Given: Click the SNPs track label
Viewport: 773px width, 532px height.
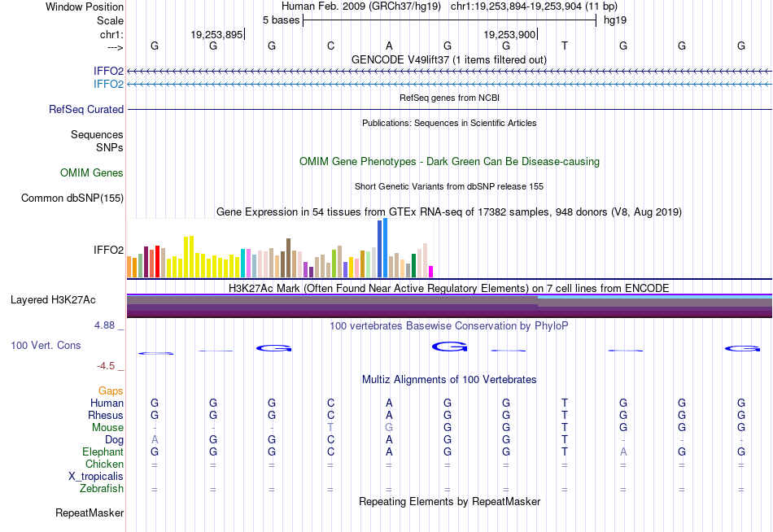Looking at the screenshot, I should (x=110, y=147).
